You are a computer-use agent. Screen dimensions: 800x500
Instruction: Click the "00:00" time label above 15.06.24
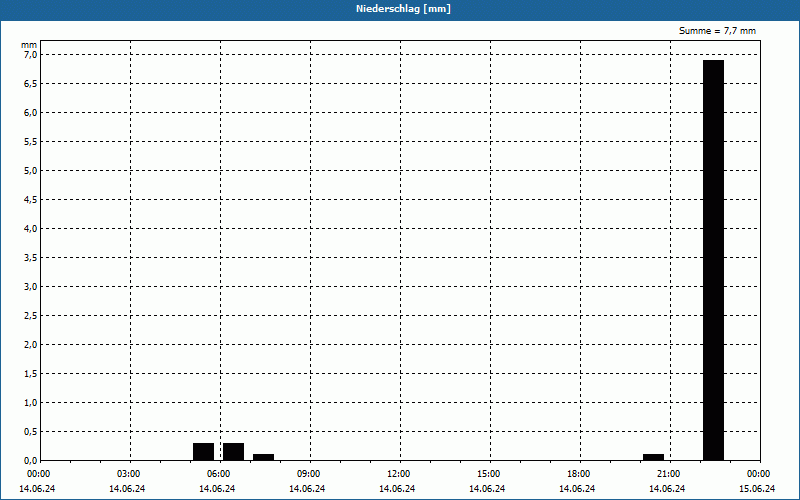(x=759, y=474)
